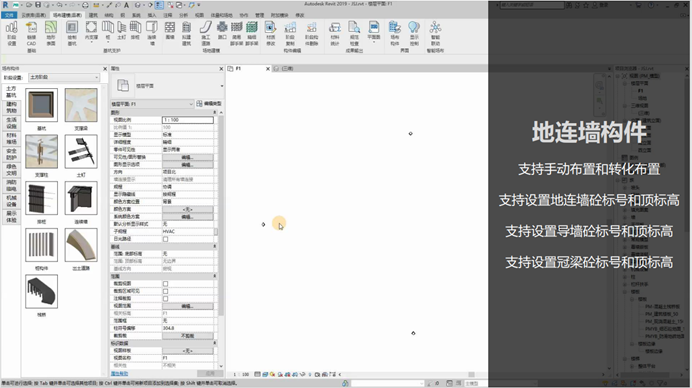Screen dimensions: 692x388
Task: Click the 平面图 export icon
Action: [x=374, y=30]
